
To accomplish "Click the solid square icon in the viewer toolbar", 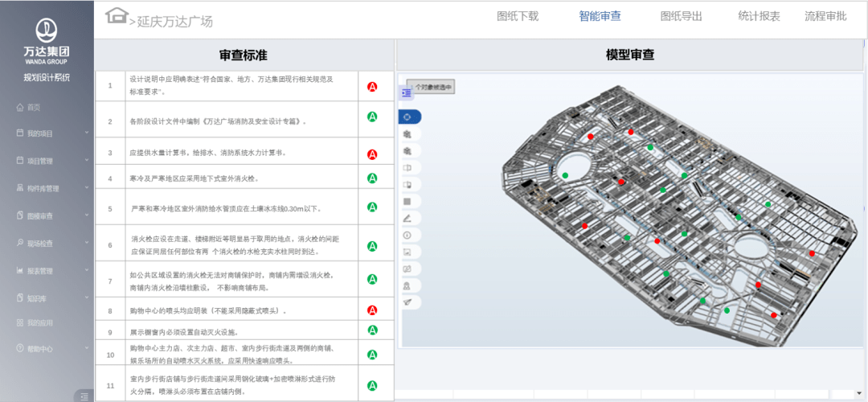I will [x=407, y=201].
